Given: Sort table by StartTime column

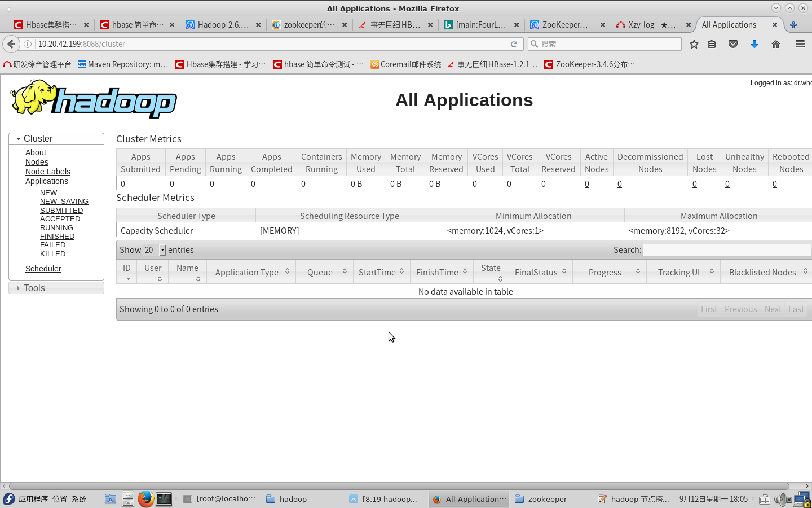Looking at the screenshot, I should click(x=382, y=272).
